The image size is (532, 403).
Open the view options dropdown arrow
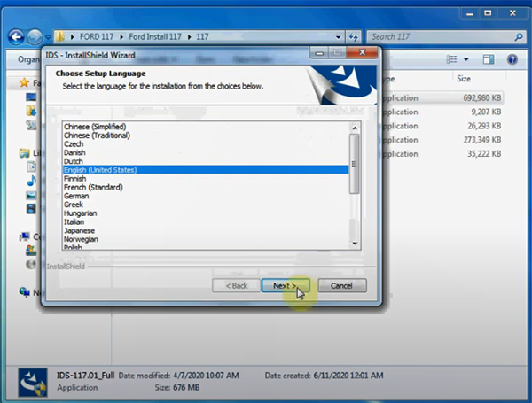click(x=466, y=59)
